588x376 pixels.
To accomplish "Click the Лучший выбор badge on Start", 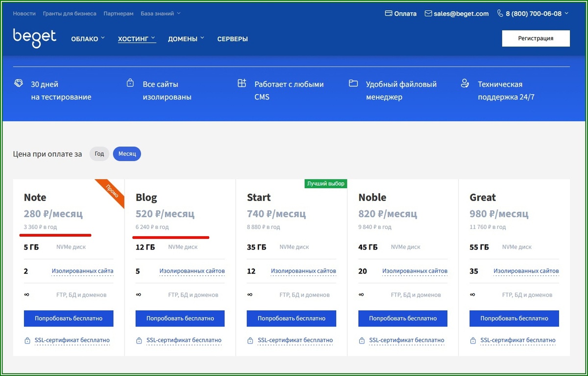I will 325,184.
